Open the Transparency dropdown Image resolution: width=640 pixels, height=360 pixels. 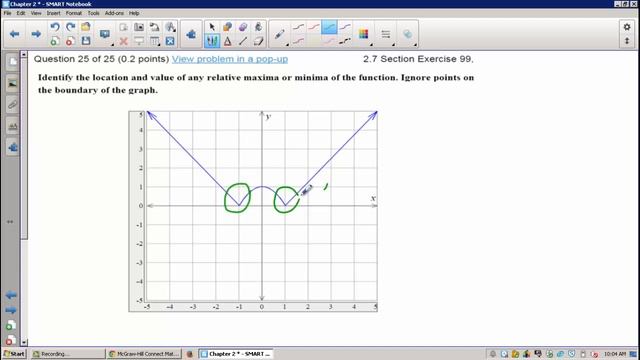[408, 34]
